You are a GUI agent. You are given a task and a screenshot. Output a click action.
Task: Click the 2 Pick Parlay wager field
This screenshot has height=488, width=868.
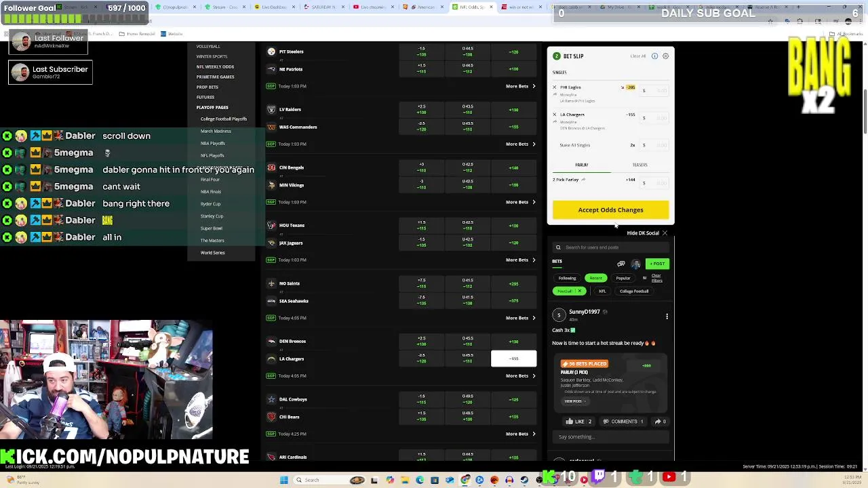click(x=654, y=182)
